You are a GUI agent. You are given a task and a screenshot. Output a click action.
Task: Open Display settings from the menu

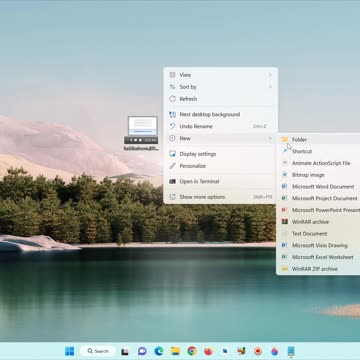(220, 154)
